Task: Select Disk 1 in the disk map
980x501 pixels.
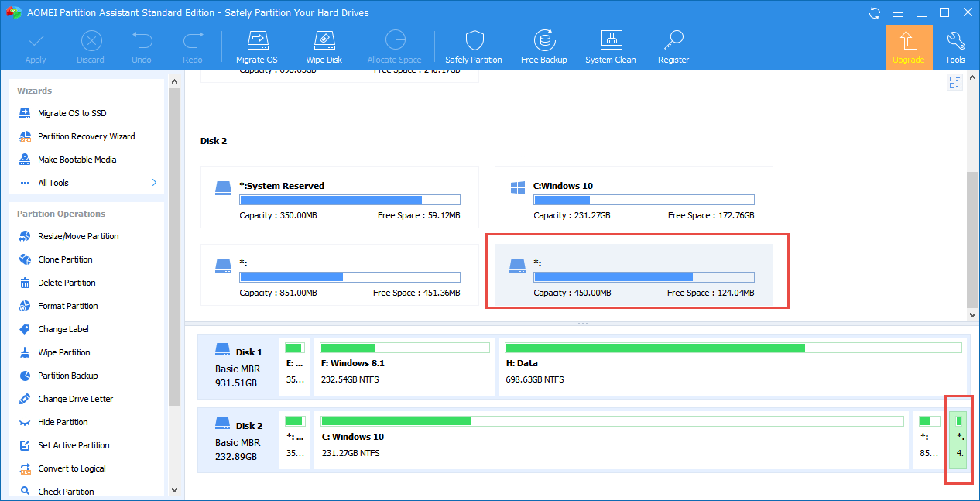Action: [x=238, y=367]
